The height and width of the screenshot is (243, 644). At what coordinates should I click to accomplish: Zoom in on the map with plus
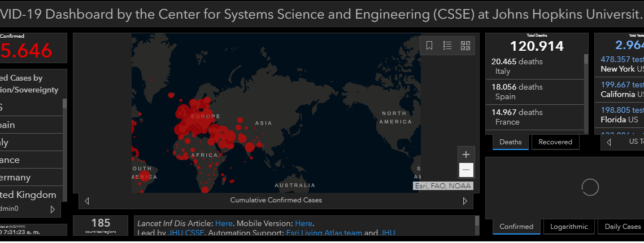point(466,154)
